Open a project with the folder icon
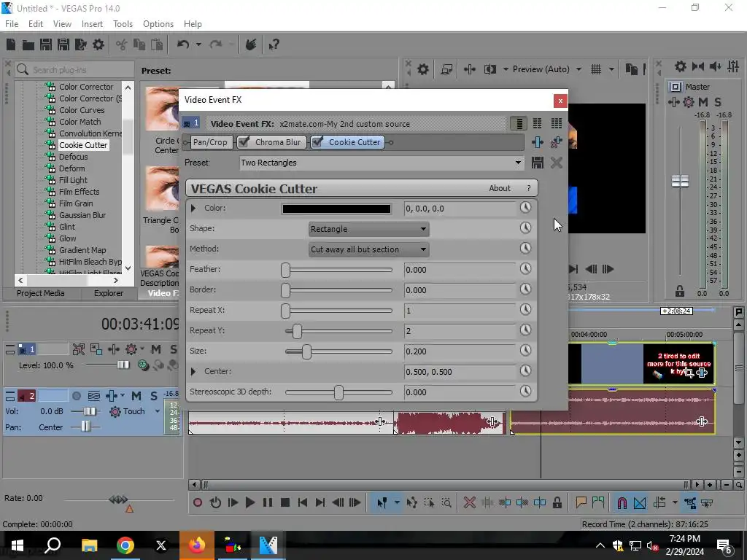The image size is (747, 560). click(x=28, y=44)
